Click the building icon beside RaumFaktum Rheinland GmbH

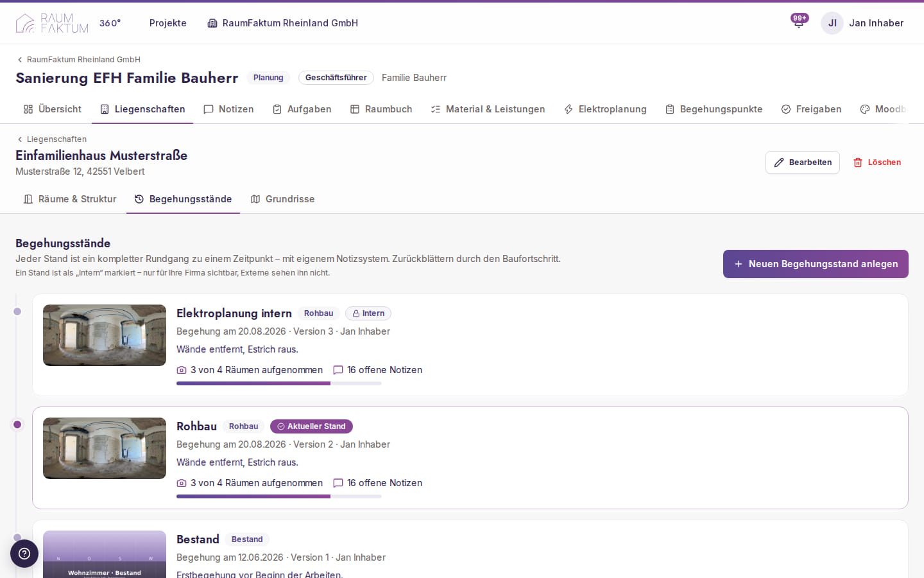pyautogui.click(x=212, y=23)
